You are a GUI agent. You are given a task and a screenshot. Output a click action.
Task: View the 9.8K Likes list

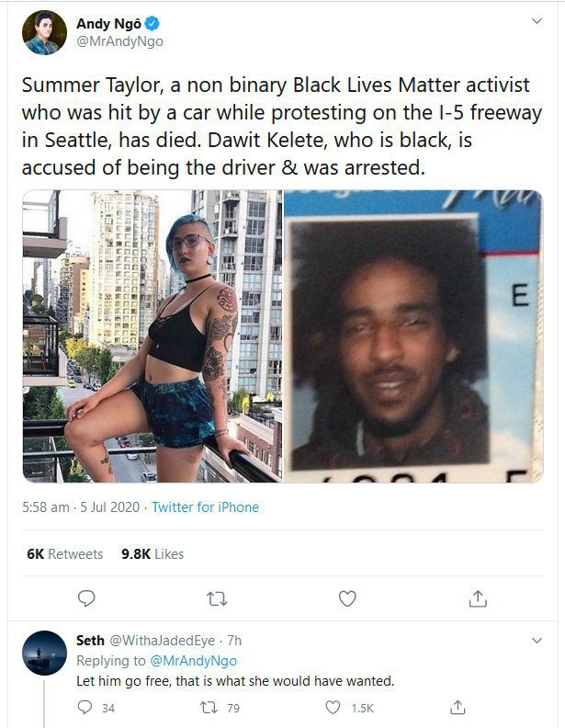(x=153, y=554)
